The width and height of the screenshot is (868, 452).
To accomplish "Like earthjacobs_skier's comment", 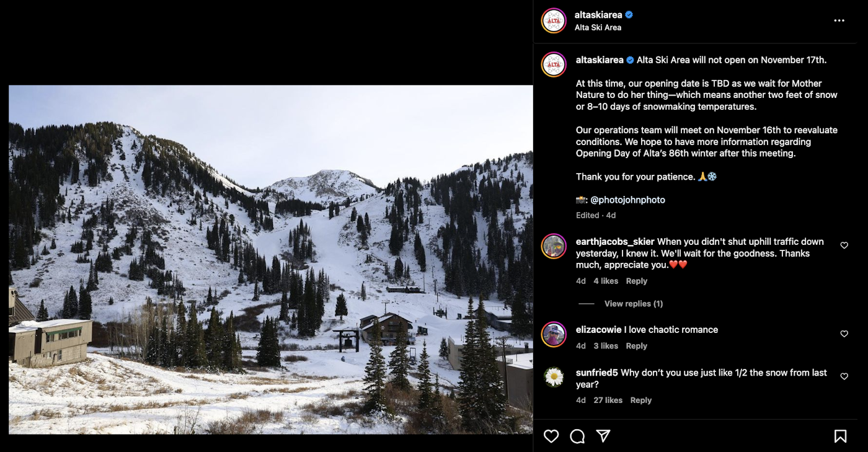I will pyautogui.click(x=844, y=246).
